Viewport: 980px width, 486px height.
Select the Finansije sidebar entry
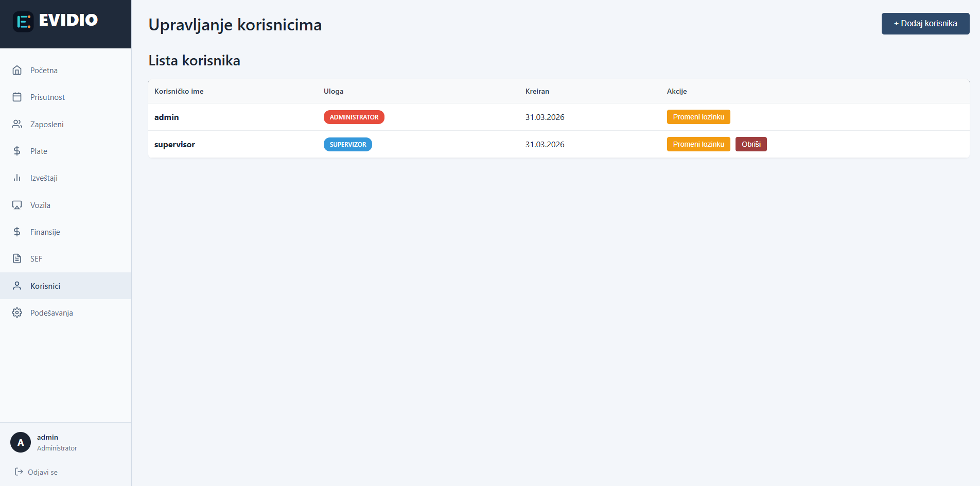(45, 232)
